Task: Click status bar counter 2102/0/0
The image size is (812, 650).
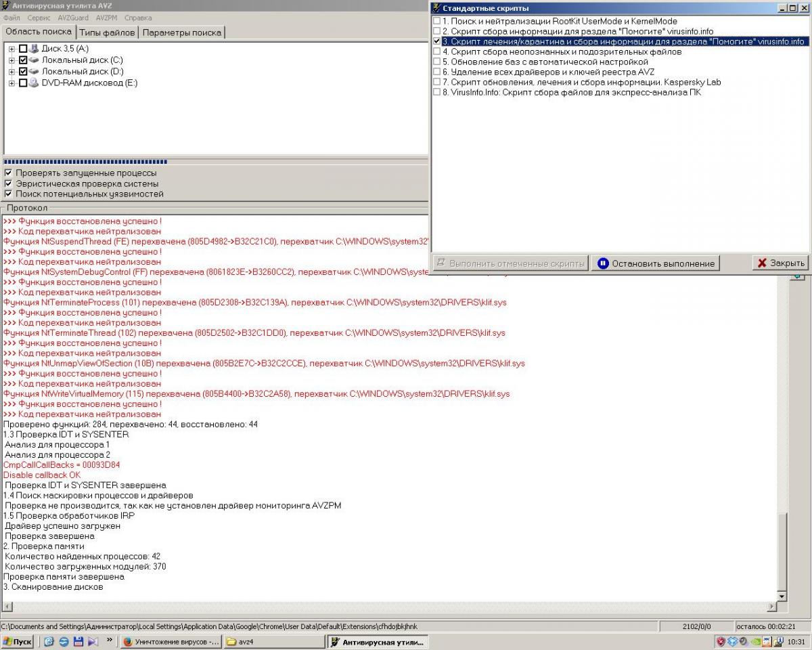Action: (697, 626)
